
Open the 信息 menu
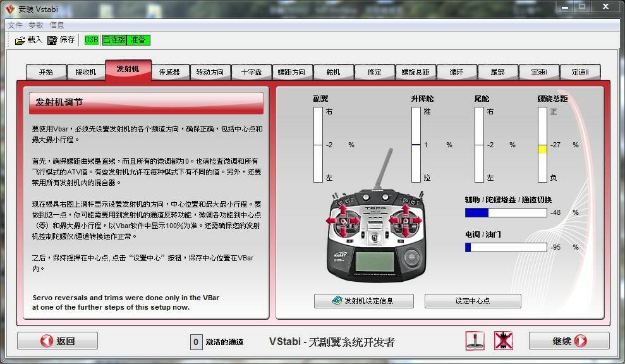pyautogui.click(x=57, y=25)
